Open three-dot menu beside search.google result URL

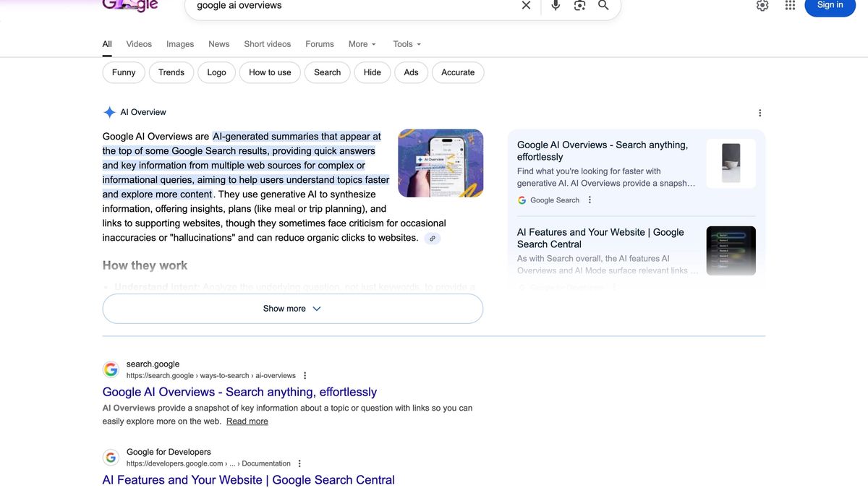point(305,376)
